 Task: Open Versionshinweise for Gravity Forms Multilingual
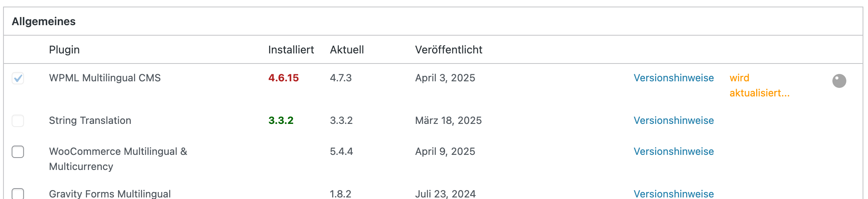pyautogui.click(x=674, y=194)
